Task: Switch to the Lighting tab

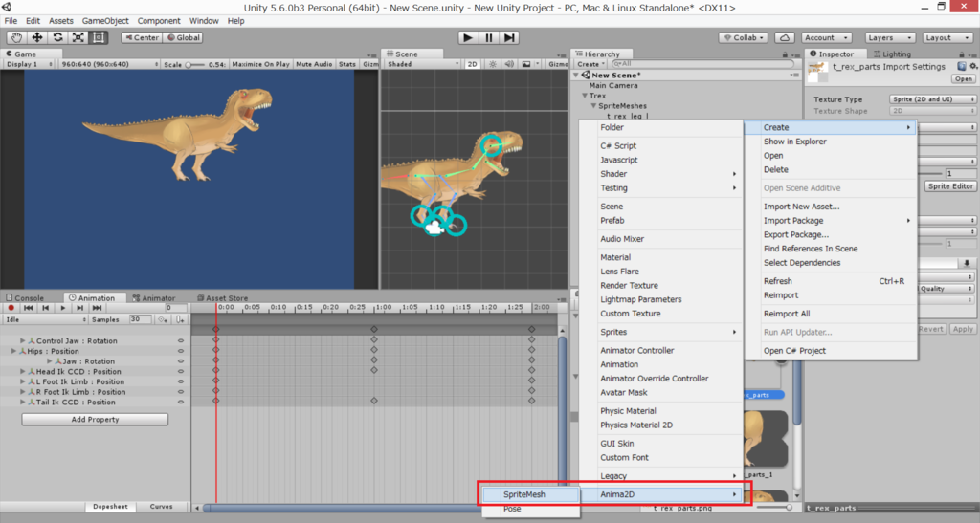Action: (892, 54)
